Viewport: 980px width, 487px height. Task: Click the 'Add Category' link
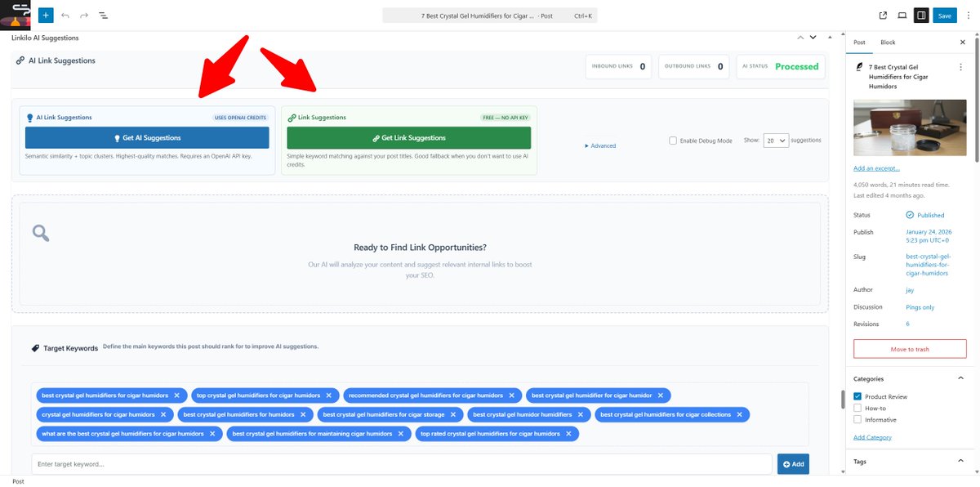click(x=872, y=437)
